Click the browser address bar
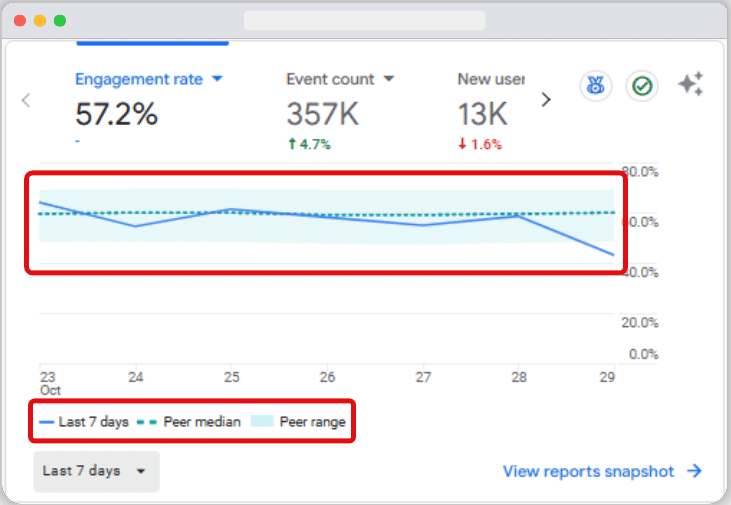 365,21
